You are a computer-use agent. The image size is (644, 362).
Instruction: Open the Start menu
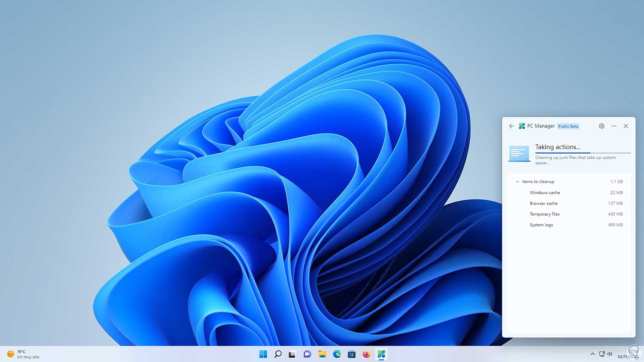pos(263,354)
